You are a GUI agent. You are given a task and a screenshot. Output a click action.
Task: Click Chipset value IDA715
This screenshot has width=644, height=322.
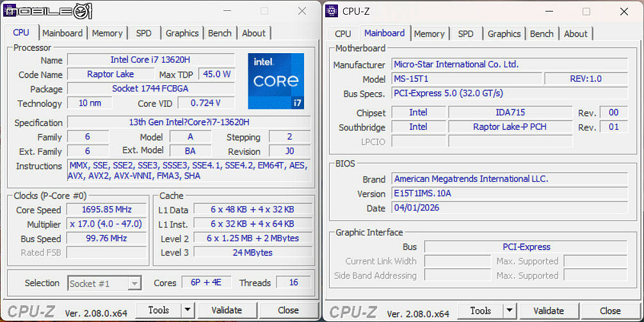[x=510, y=112]
